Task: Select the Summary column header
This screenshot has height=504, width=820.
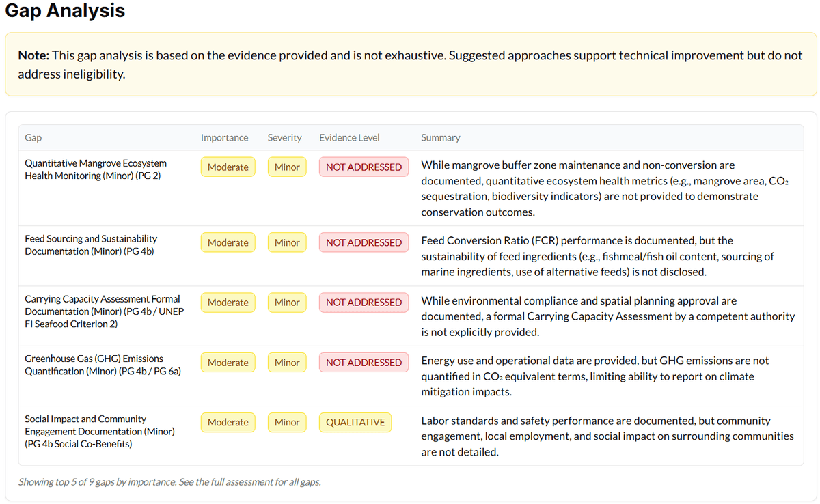Action: tap(441, 137)
